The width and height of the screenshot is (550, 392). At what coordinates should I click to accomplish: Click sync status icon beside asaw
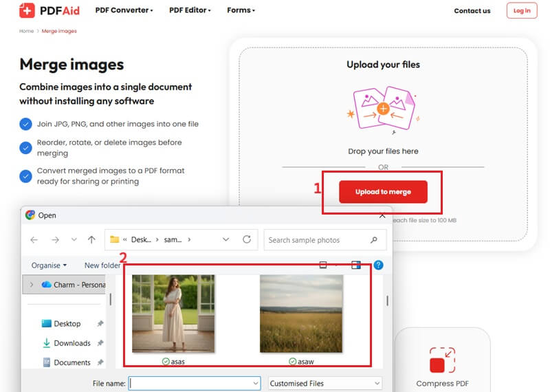click(x=293, y=362)
